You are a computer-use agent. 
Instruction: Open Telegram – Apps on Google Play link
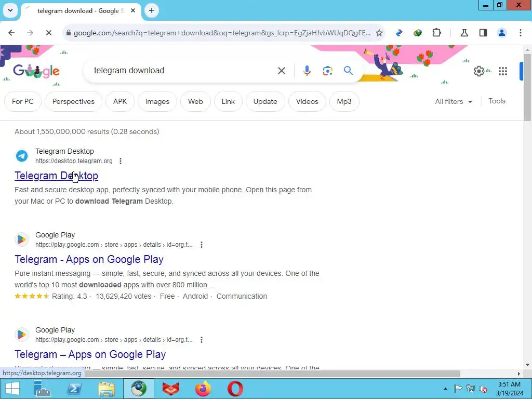point(90,354)
